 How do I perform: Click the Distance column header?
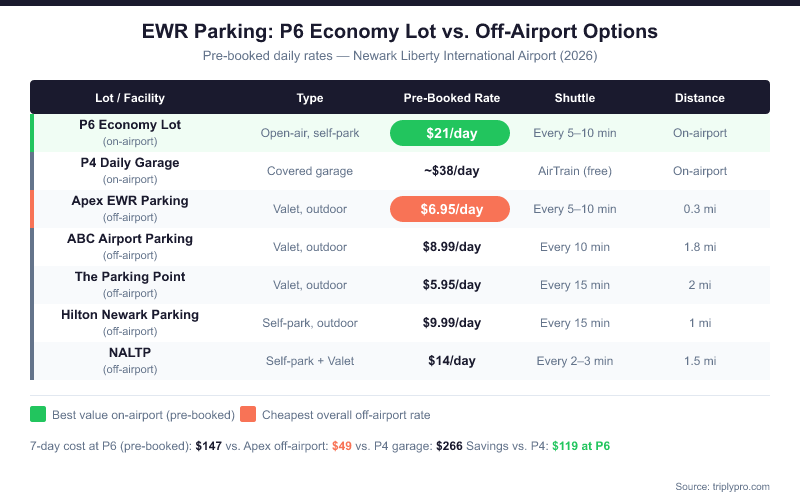click(x=700, y=98)
